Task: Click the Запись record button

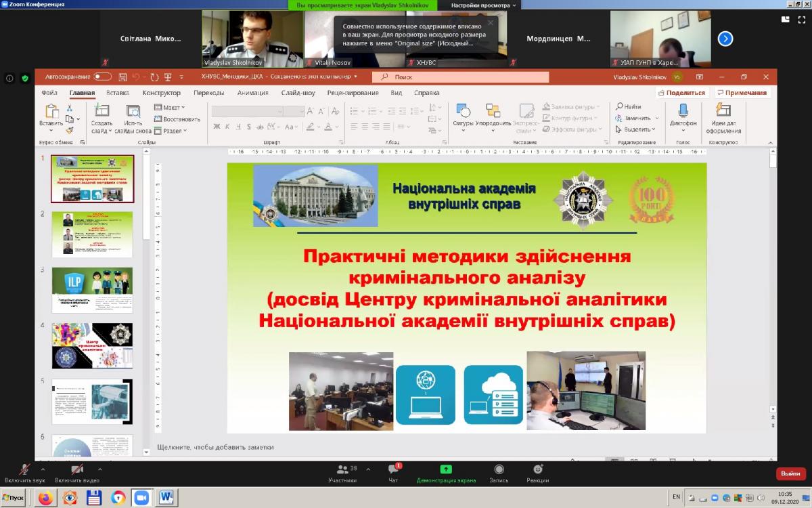Action: tap(499, 473)
